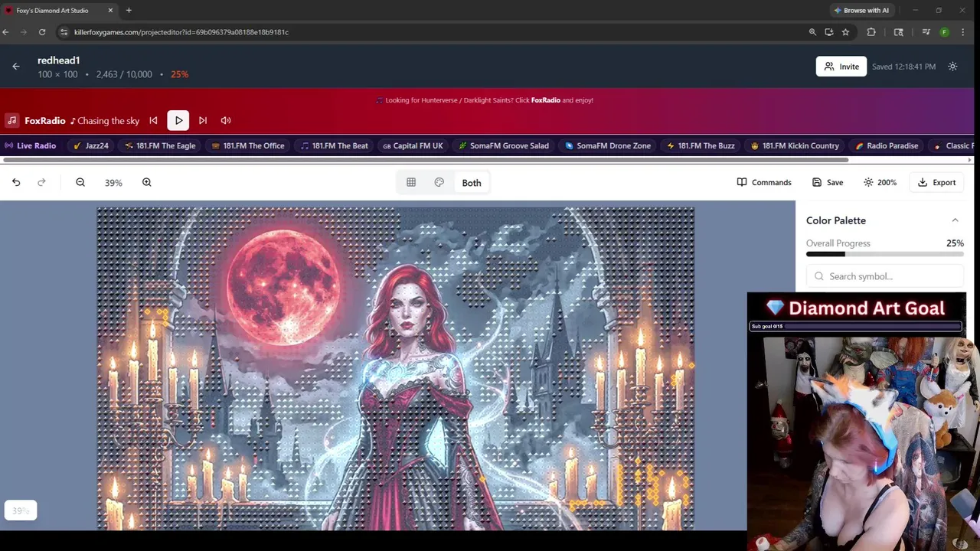Switch to grid symbol view
The image size is (980, 551).
(411, 182)
